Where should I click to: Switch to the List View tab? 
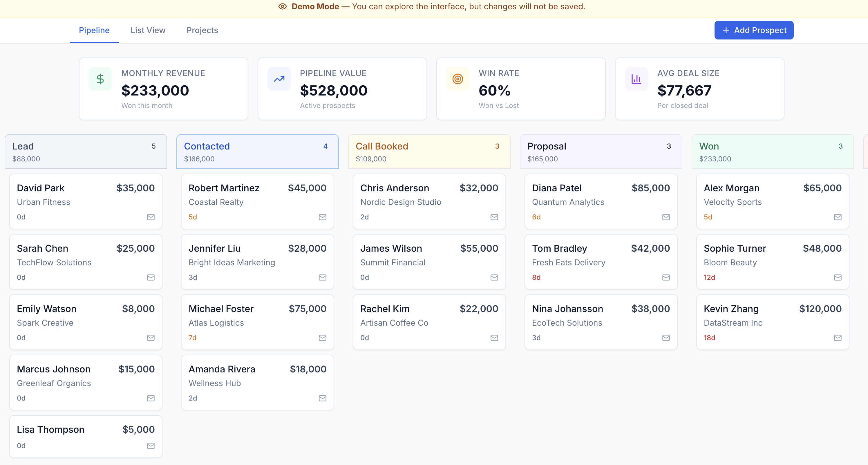tap(148, 30)
